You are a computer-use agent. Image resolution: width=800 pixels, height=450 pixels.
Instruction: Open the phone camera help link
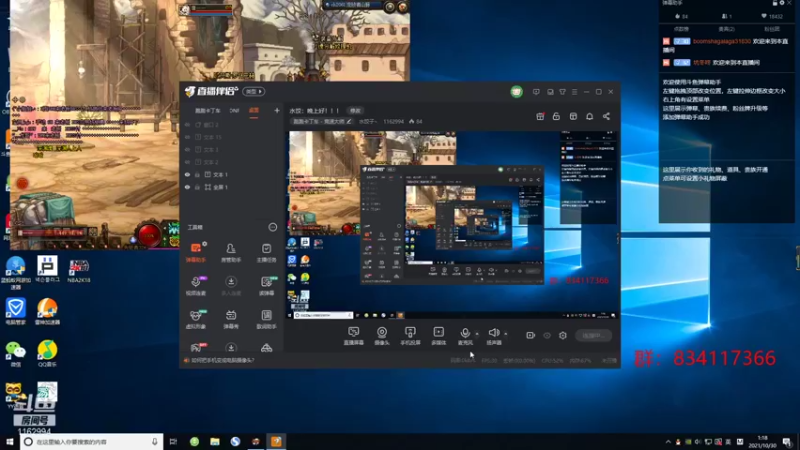[222, 360]
